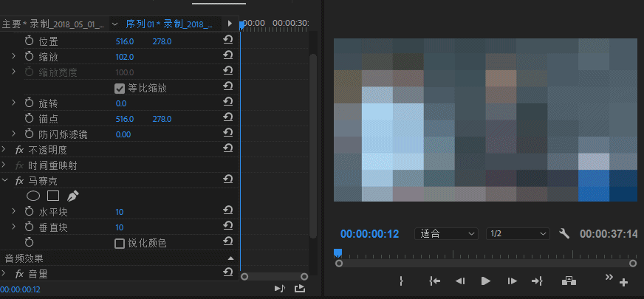Open the 适合 zoom level dropdown
Image resolution: width=644 pixels, height=299 pixels.
[x=447, y=234]
